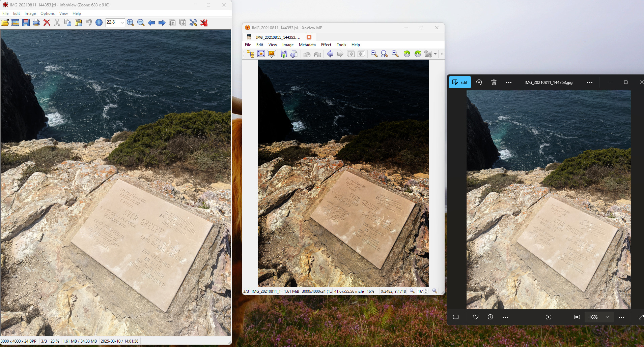Click the scissors Cut icon in IrfanView
The width and height of the screenshot is (644, 347).
point(57,23)
